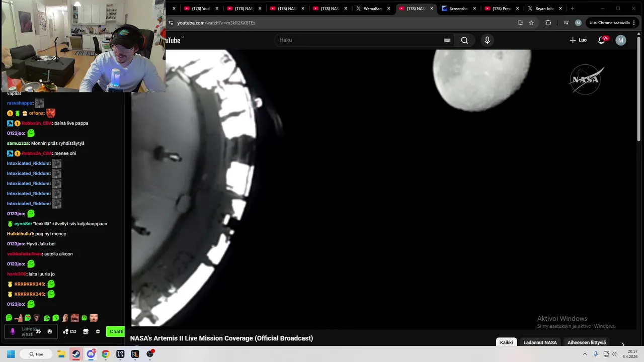Viewport: 644px width, 362px height.
Task: Open a new Chrome tab with plus
Action: point(572,9)
